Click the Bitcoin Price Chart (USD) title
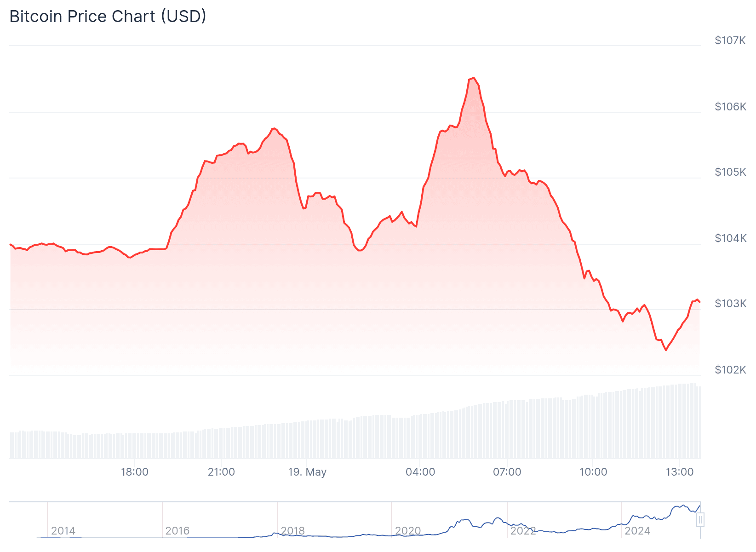 click(x=108, y=17)
